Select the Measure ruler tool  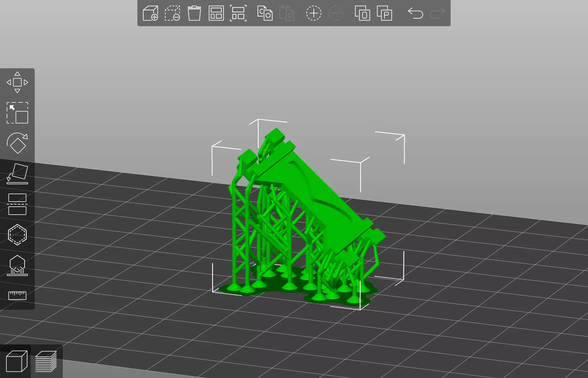click(x=17, y=295)
